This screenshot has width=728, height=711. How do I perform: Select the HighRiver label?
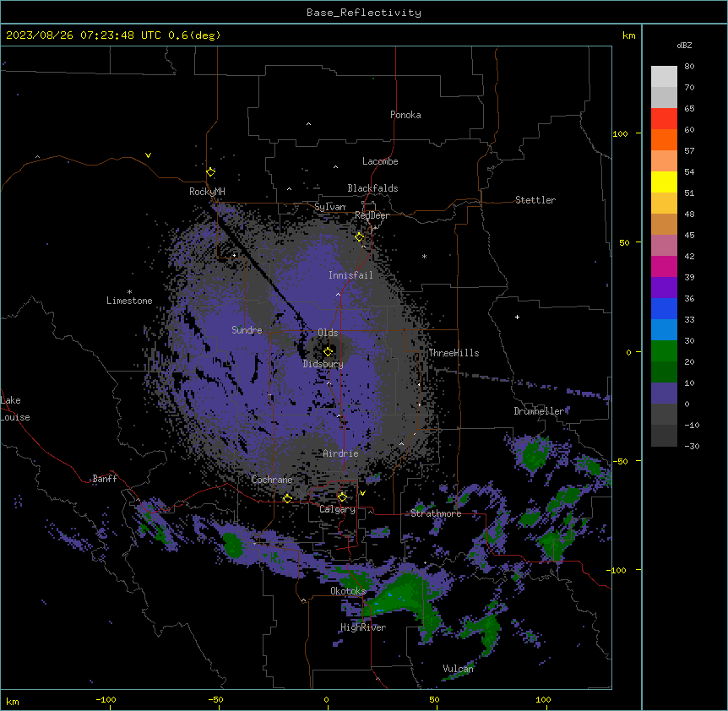(363, 627)
